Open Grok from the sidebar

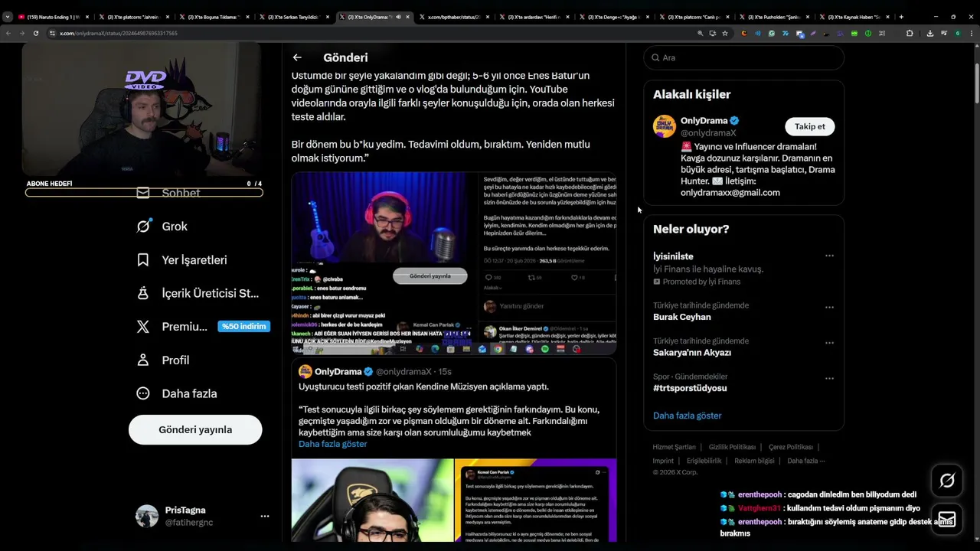(x=162, y=227)
